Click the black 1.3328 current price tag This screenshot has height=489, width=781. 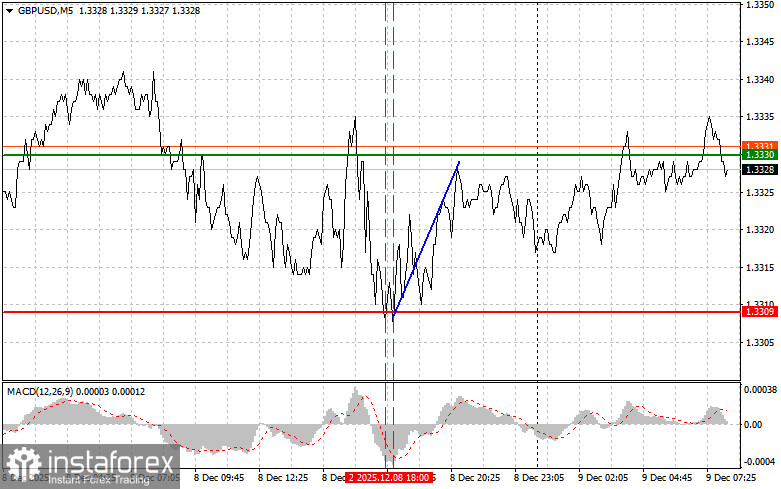pos(760,170)
